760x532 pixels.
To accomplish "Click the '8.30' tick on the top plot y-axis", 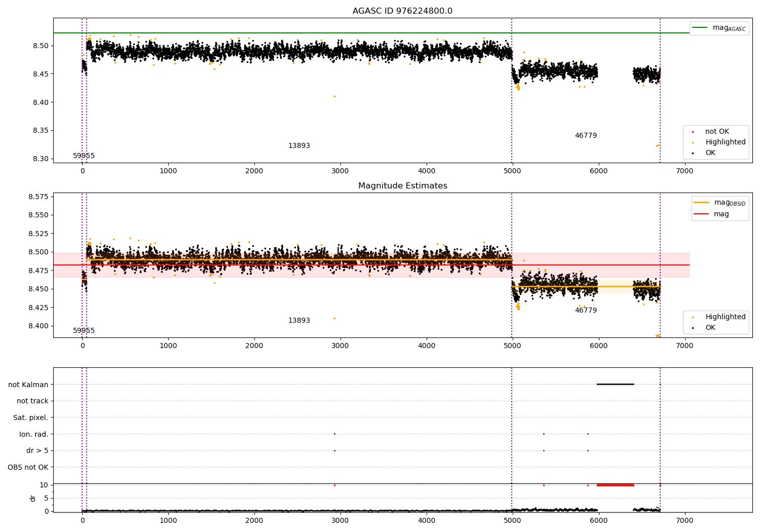I will (x=41, y=159).
